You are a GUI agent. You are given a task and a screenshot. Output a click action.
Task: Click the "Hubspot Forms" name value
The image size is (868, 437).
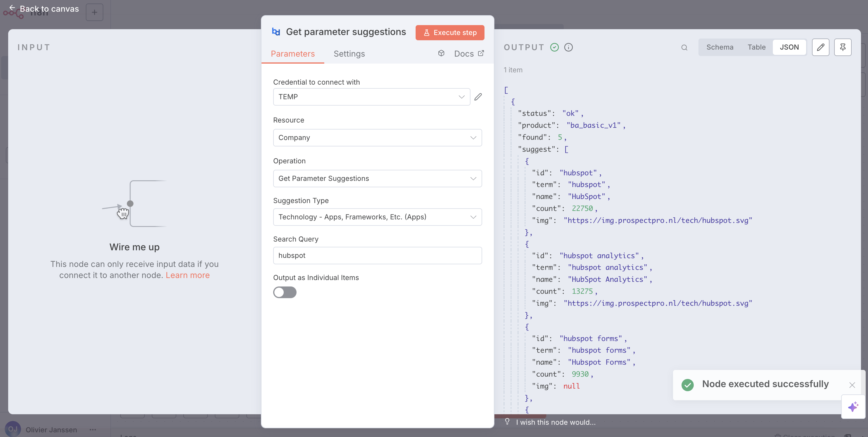[599, 362]
